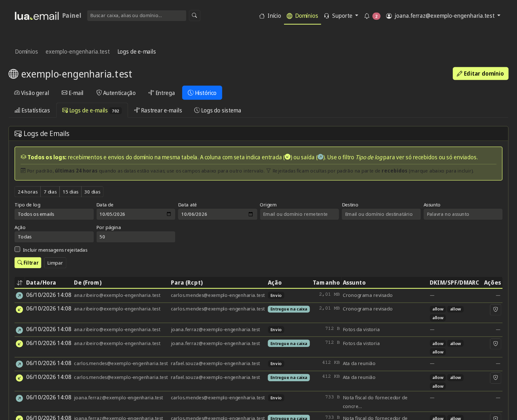Click incoming arrow icon of Fotos da vistoria delivered row

coord(19,343)
